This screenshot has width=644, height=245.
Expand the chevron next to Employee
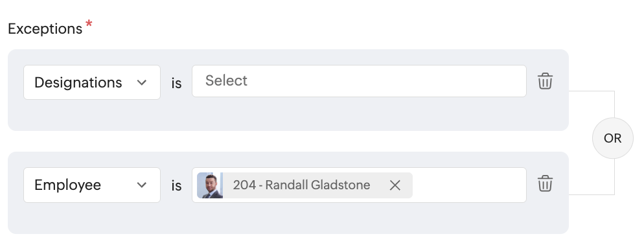pos(142,185)
